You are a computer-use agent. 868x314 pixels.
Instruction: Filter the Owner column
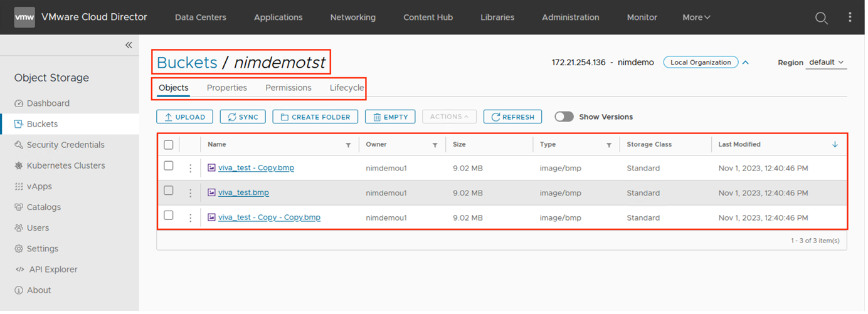coord(435,145)
